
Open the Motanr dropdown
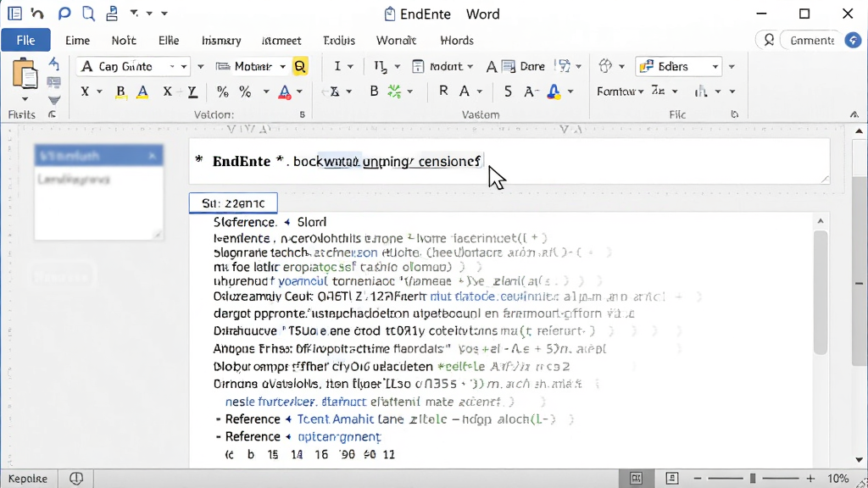click(x=283, y=66)
